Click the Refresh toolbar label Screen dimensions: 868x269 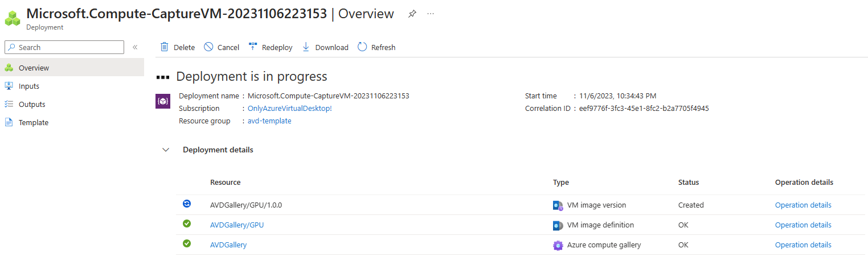383,48
